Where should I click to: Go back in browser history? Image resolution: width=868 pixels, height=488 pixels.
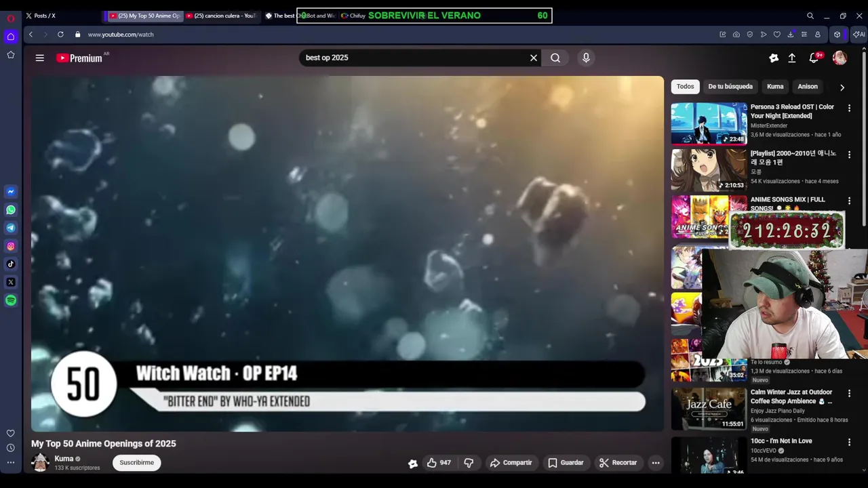coord(31,35)
